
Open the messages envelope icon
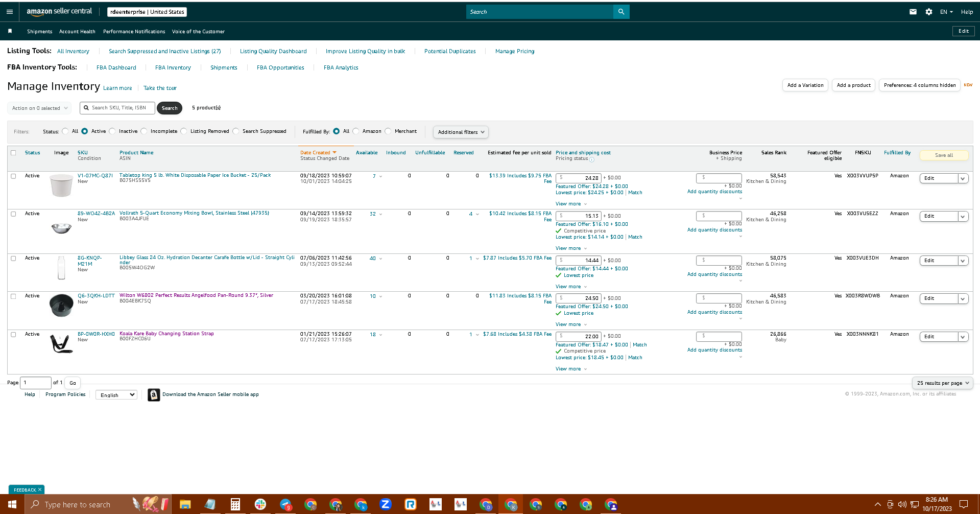(x=913, y=12)
